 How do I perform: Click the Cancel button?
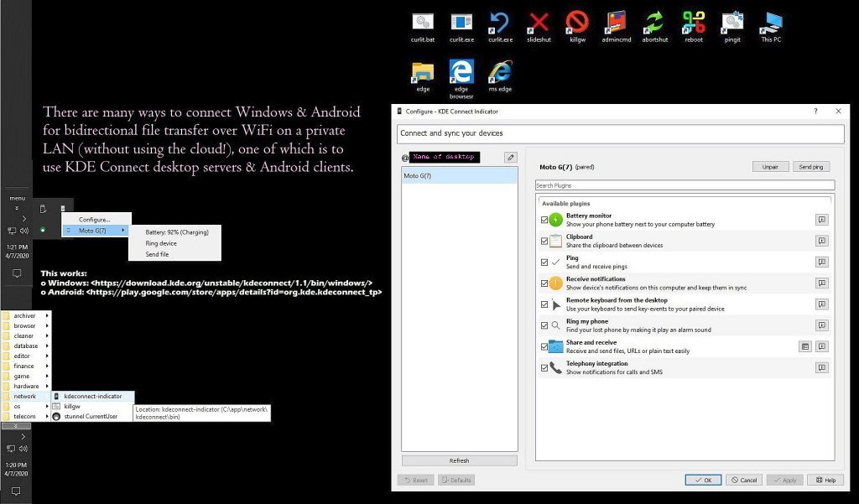pos(744,480)
